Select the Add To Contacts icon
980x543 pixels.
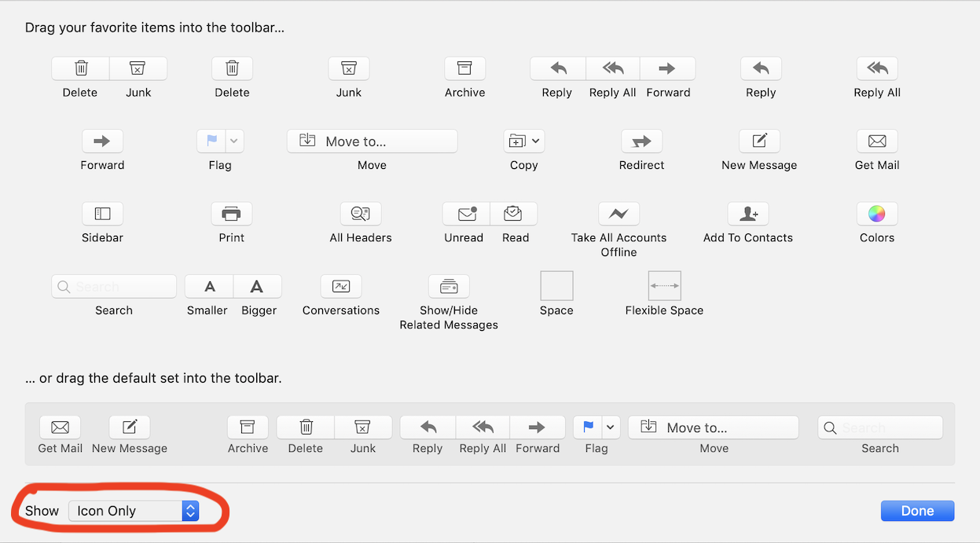coord(747,213)
